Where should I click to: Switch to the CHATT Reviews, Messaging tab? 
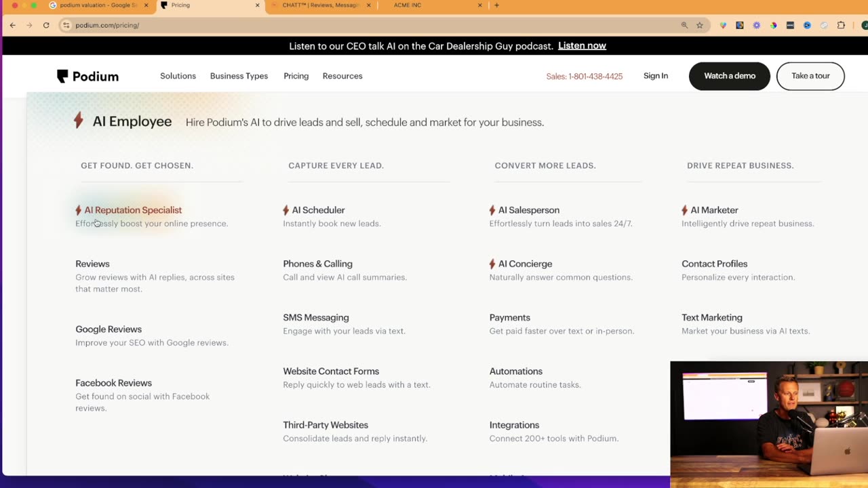[321, 5]
